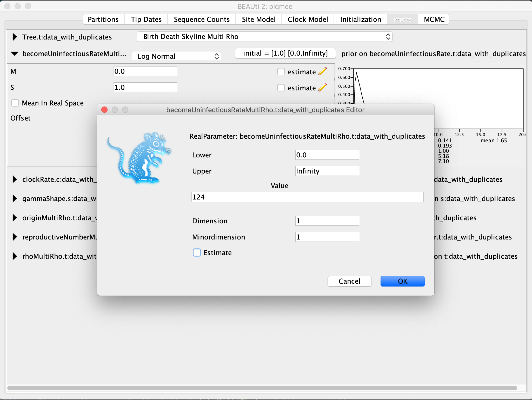The image size is (532, 400).
Task: Expand rhoMultiRho.t:data_with tree item
Action: [15, 256]
